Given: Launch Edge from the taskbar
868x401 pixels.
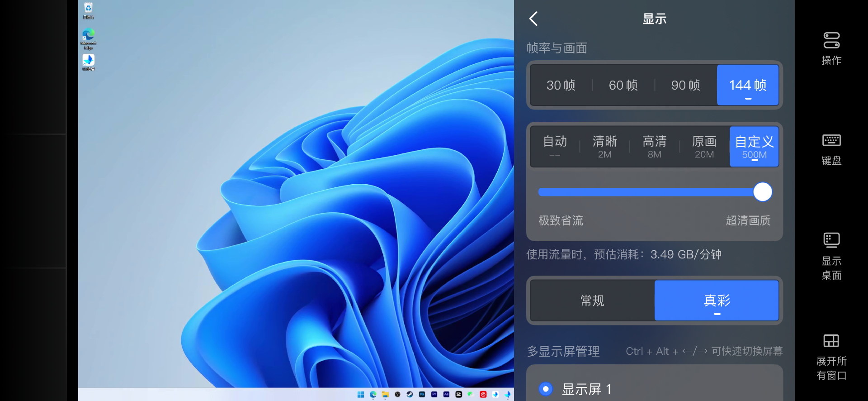Looking at the screenshot, I should coord(373,394).
